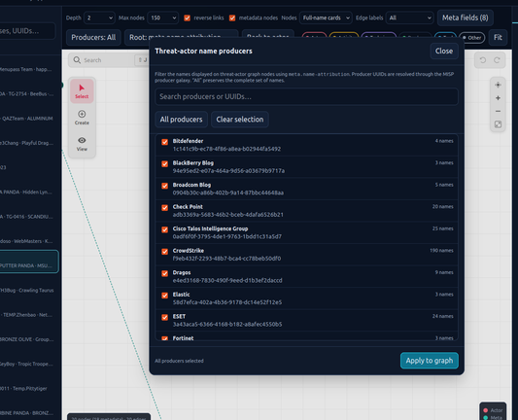Open the Nodes Full-name cards dropdown
Screen dimensions: 518x420
tap(326, 17)
